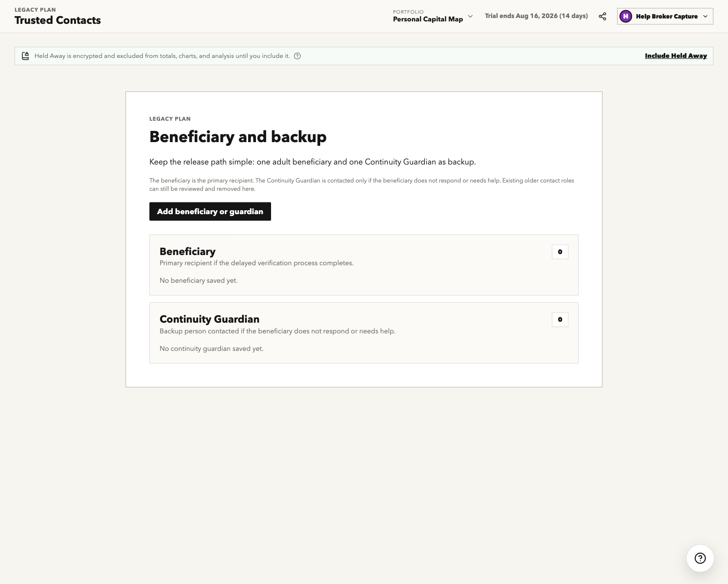The image size is (728, 584).
Task: Click the Include Held Away link
Action: click(x=675, y=56)
